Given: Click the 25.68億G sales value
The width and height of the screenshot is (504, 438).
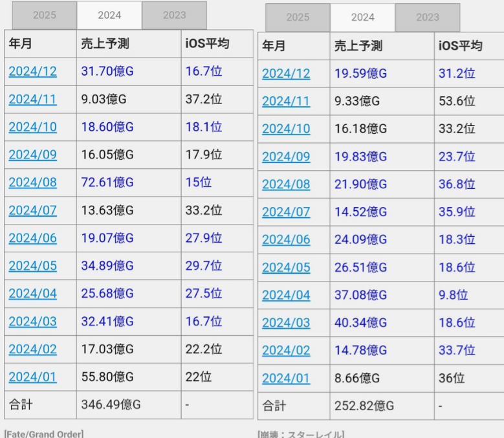Looking at the screenshot, I should click(107, 293).
